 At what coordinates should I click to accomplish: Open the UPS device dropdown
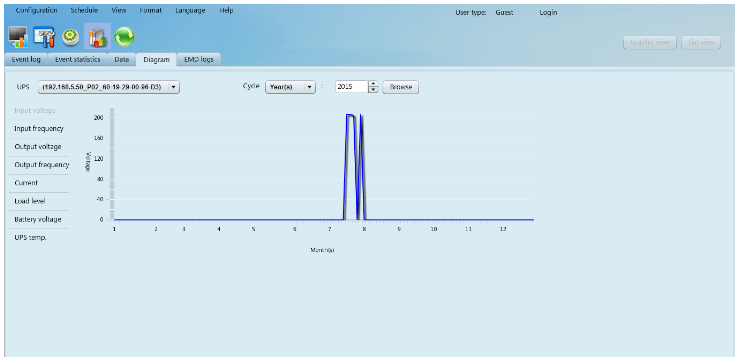click(x=108, y=87)
